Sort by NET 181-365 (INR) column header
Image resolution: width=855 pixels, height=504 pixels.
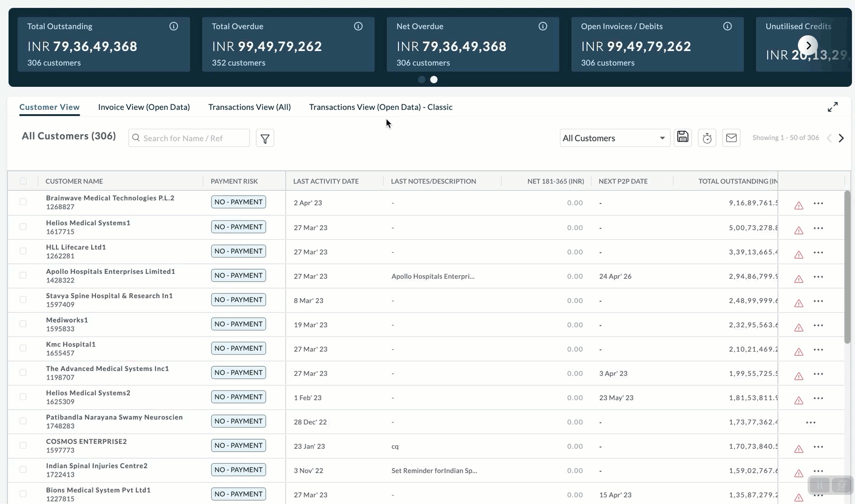coord(556,181)
